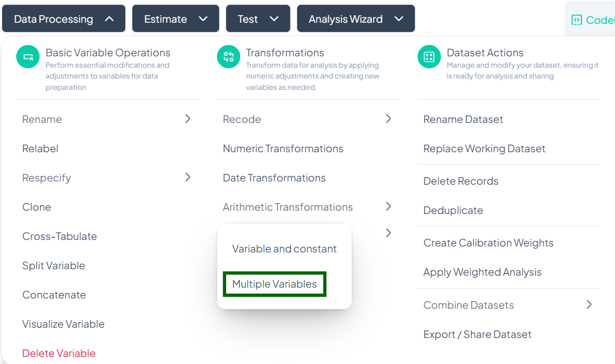The width and height of the screenshot is (615, 364).
Task: Click the Dataset Actions grid icon
Action: coord(429,57)
